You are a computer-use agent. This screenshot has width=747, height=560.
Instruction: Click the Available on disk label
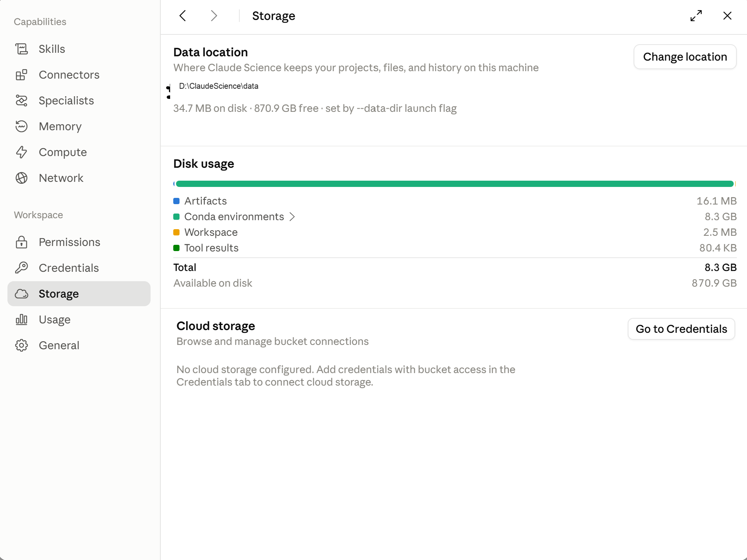tap(213, 283)
